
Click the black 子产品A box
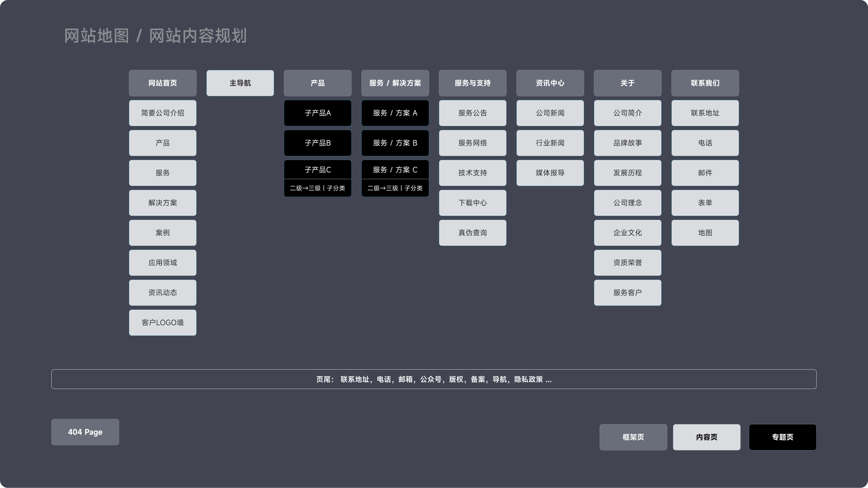pos(318,113)
